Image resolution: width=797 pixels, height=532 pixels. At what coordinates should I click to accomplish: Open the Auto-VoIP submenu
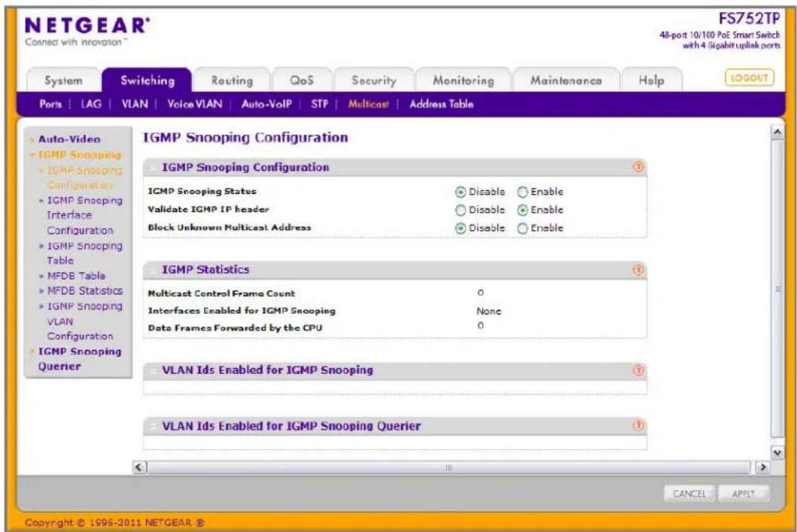(266, 104)
